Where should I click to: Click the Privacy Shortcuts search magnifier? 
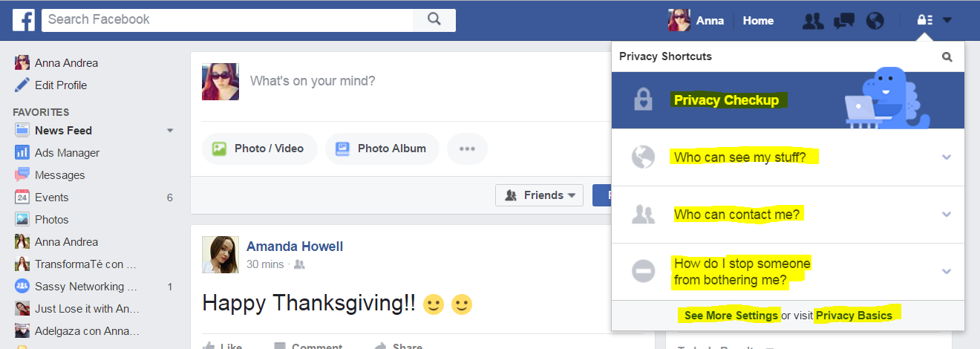click(947, 56)
